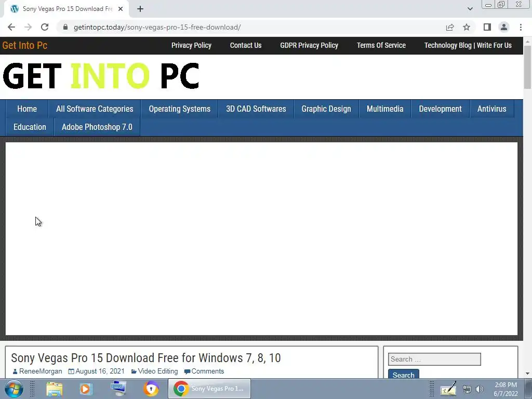The image size is (532, 399).
Task: Open the Windows Start menu
Action: (14, 389)
